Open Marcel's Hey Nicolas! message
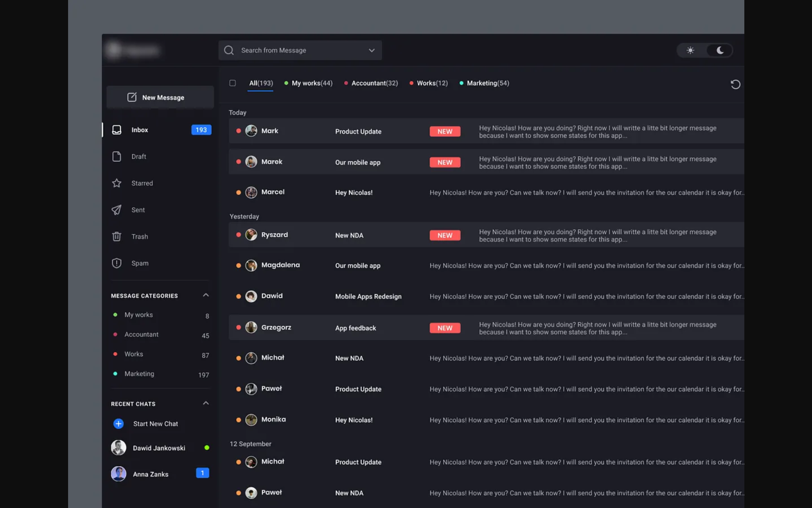 [486, 192]
